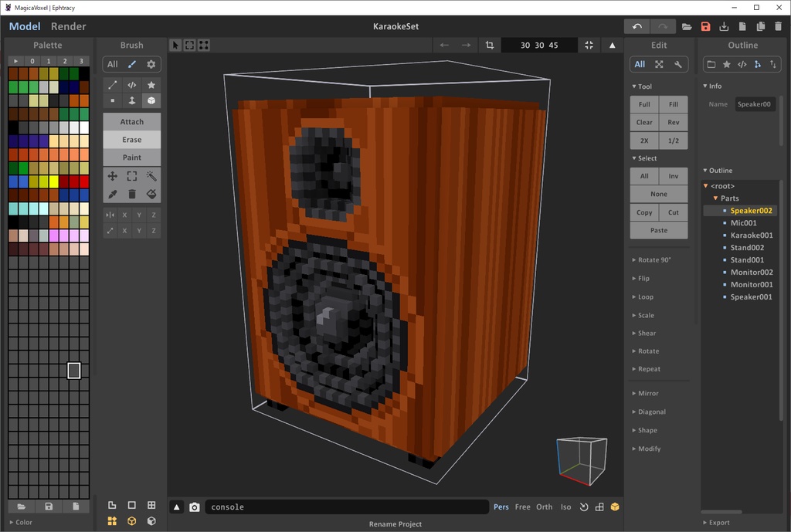Click the red save project icon
This screenshot has width=791, height=532.
pos(705,27)
